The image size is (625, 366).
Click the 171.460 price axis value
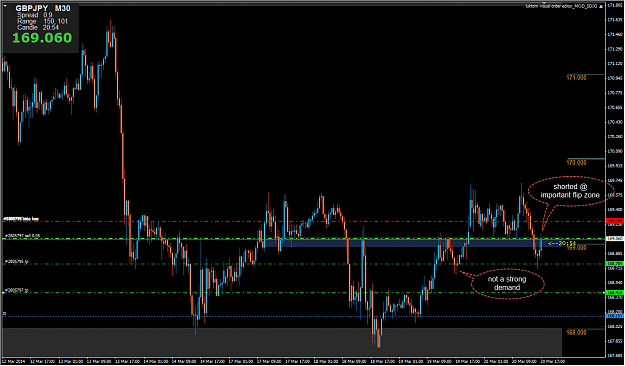pos(614,34)
